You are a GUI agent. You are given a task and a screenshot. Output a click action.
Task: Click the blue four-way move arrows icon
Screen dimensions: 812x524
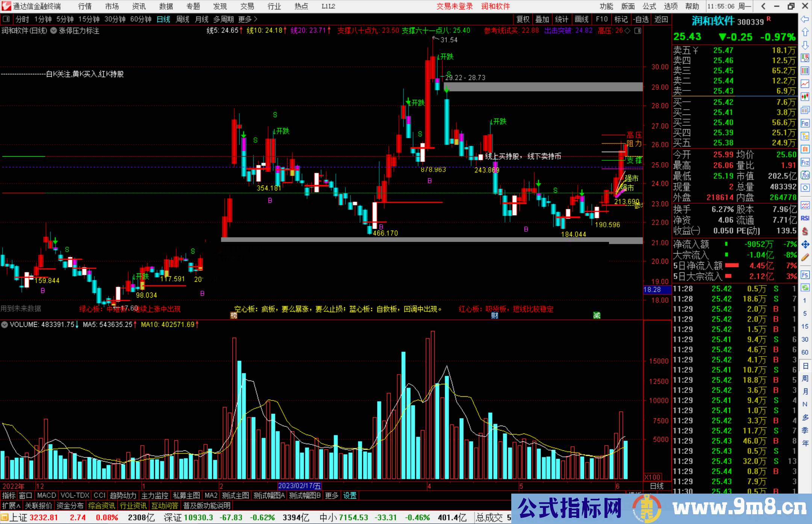805,245
